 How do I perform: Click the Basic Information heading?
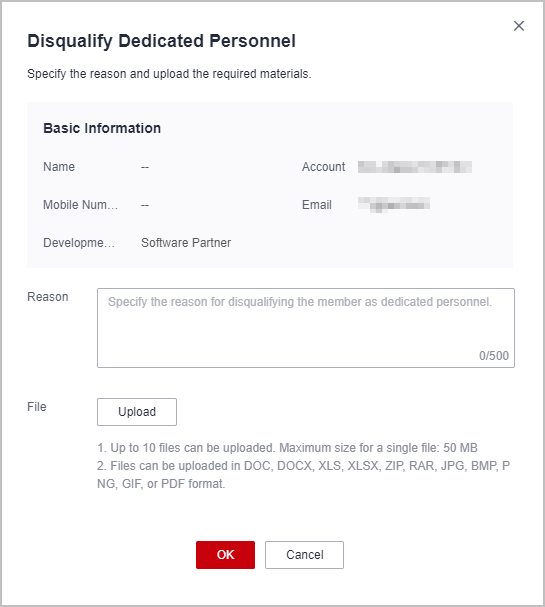click(102, 128)
